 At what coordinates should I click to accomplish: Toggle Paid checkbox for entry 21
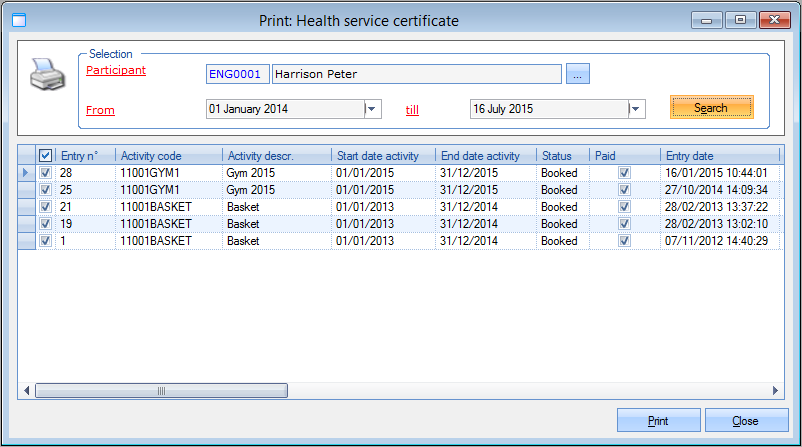tap(624, 207)
